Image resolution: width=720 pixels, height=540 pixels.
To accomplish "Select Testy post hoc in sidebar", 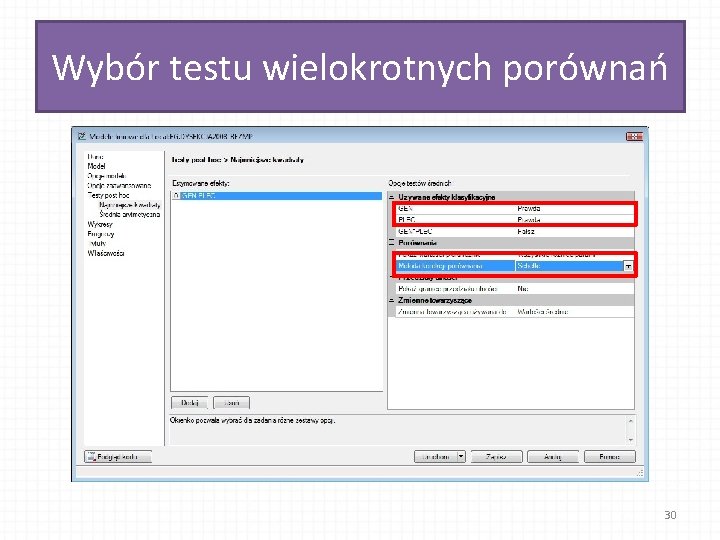I will (x=108, y=195).
